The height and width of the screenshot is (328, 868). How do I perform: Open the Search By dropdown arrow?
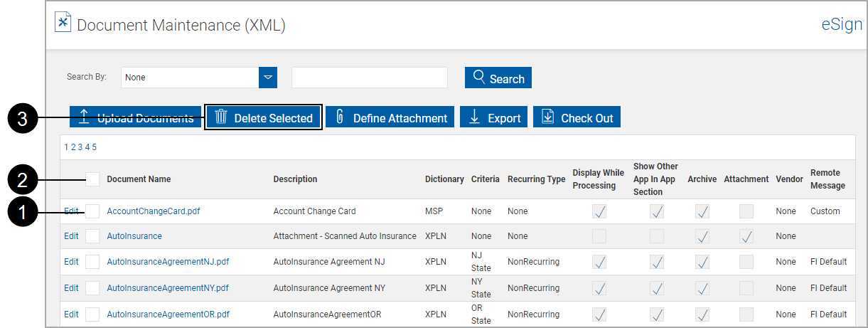pyautogui.click(x=268, y=77)
